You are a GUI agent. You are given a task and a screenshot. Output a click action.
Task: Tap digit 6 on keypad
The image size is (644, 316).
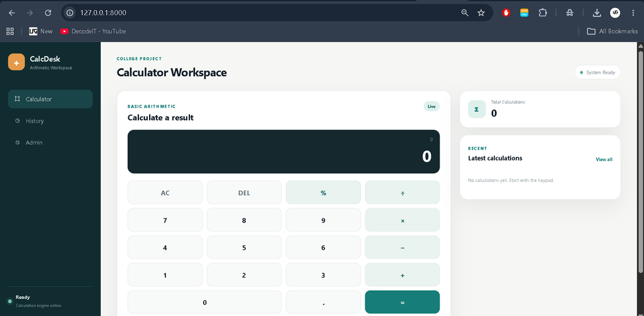coord(323,248)
